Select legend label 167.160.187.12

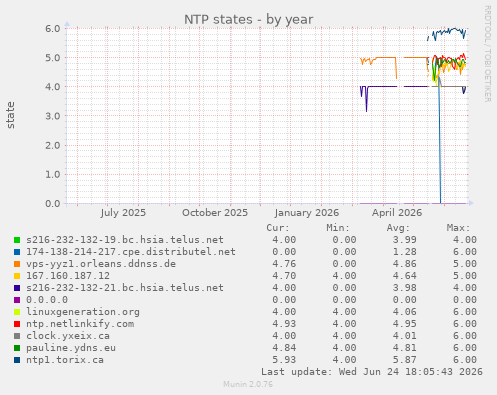point(68,276)
